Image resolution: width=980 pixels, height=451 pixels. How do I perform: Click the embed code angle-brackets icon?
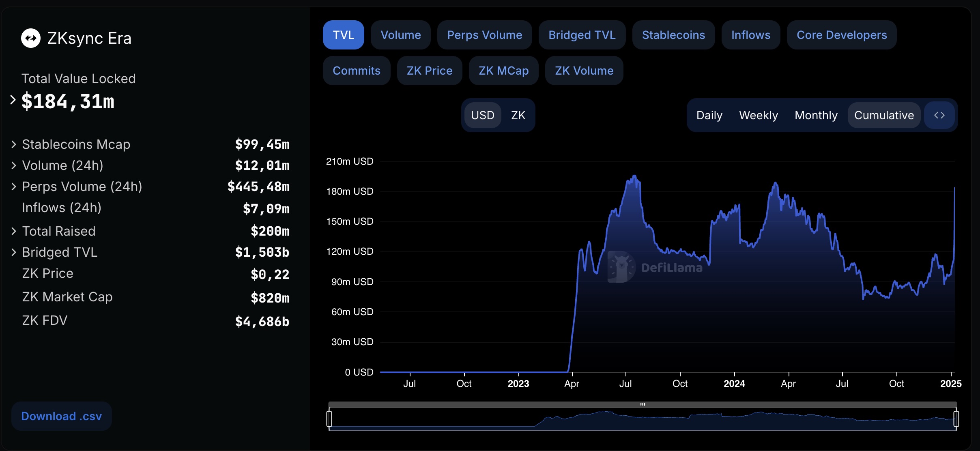click(x=939, y=115)
